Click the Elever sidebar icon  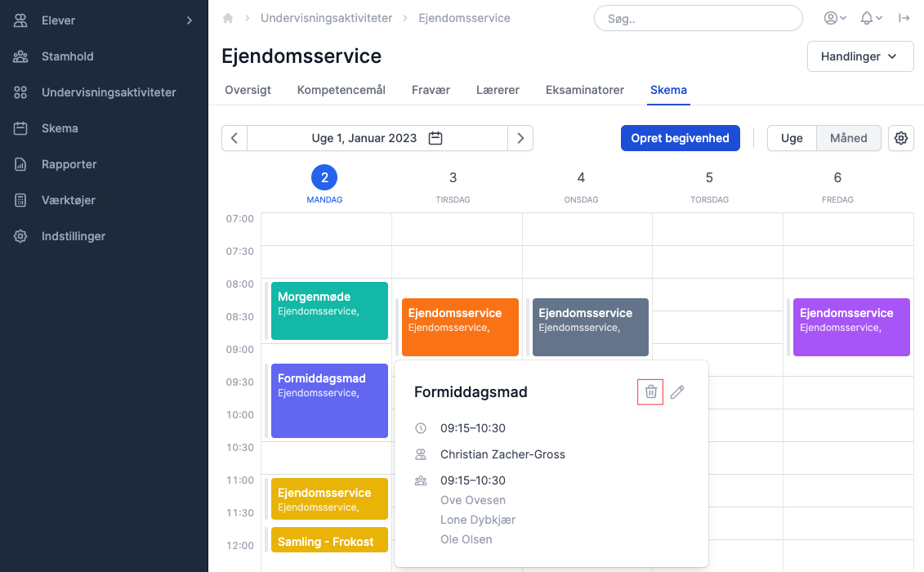tap(20, 20)
